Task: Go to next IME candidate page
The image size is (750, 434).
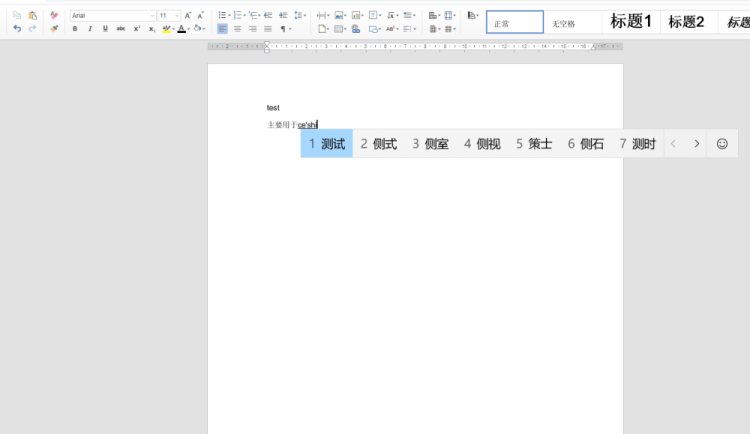Action: [x=697, y=144]
